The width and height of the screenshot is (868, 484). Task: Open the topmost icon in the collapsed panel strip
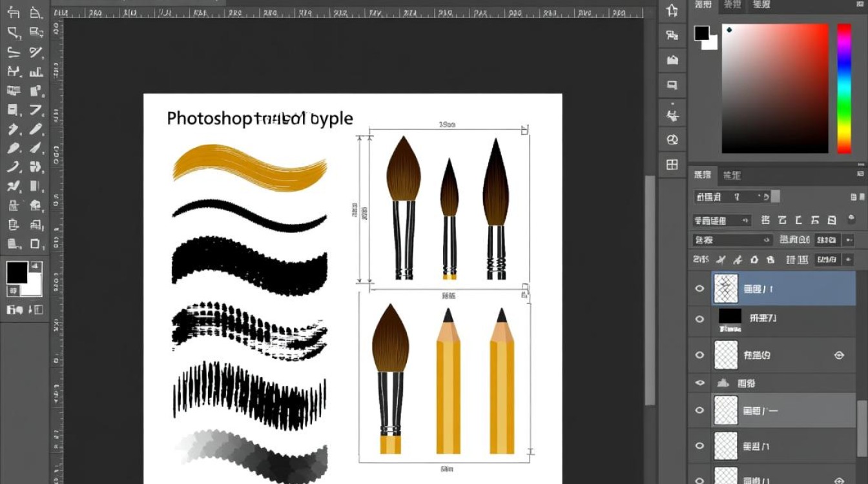672,11
